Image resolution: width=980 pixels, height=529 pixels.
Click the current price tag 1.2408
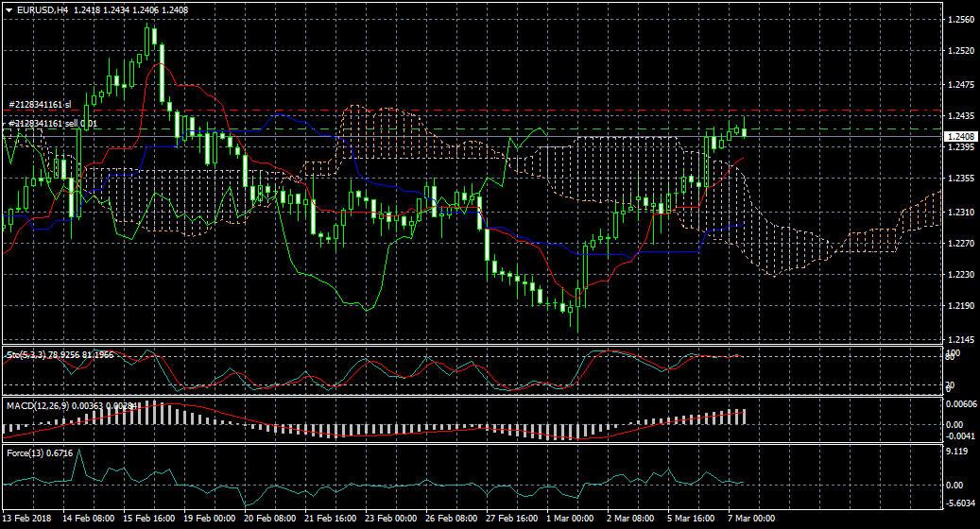coord(960,137)
